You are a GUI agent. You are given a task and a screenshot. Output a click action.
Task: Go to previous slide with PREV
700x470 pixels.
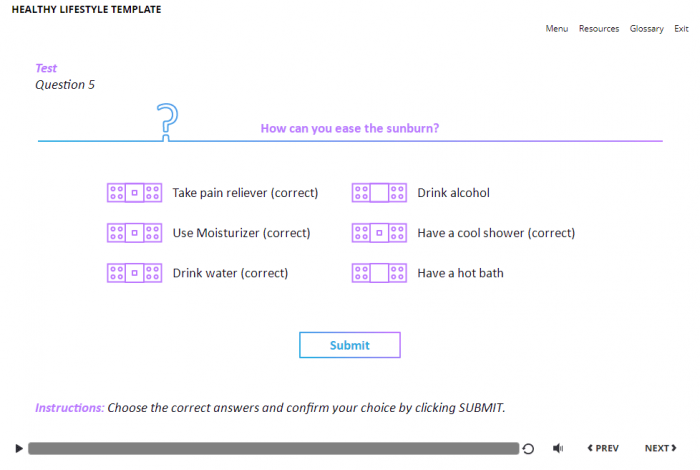click(602, 449)
